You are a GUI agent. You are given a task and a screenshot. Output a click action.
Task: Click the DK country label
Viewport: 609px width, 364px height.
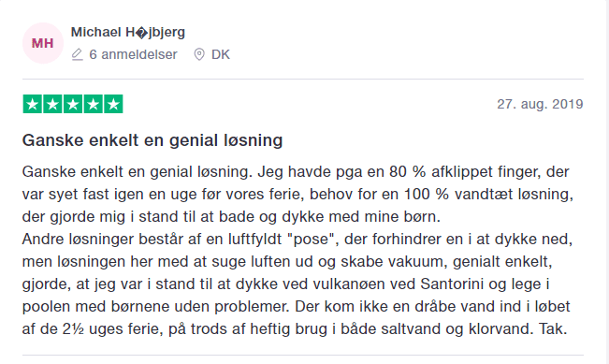click(x=221, y=54)
